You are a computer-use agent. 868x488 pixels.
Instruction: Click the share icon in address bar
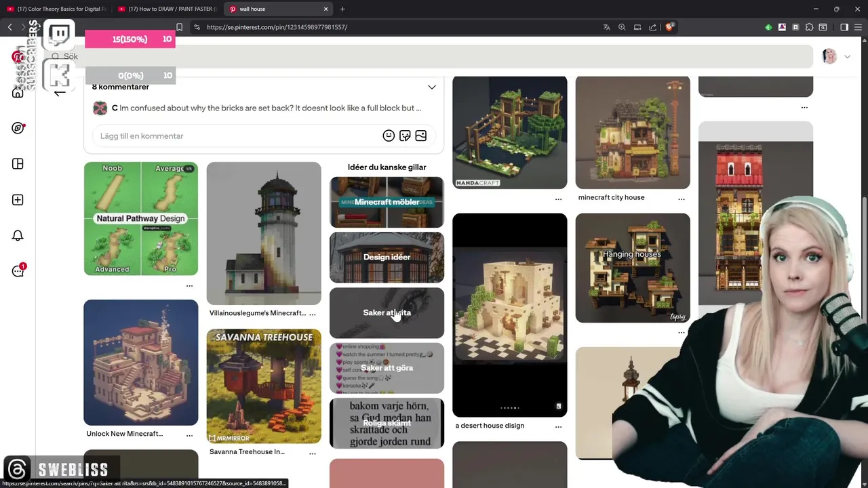click(652, 27)
